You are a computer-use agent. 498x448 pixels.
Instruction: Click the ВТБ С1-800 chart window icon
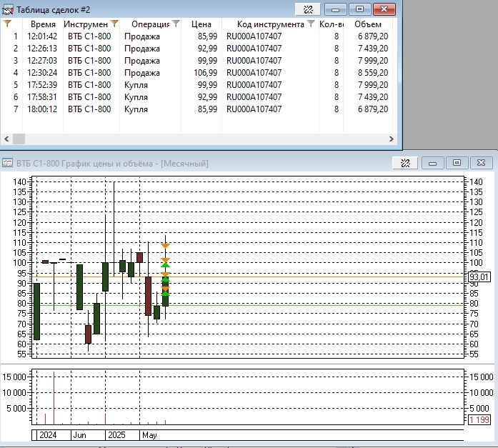(8, 164)
